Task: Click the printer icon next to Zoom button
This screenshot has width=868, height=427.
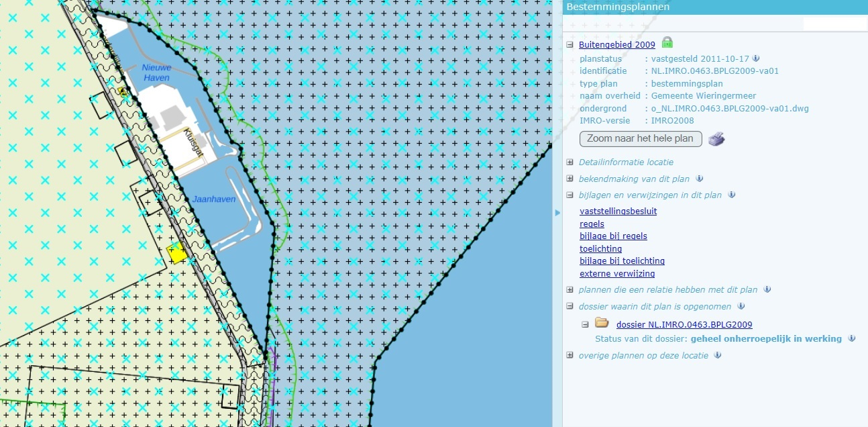Action: pyautogui.click(x=717, y=139)
